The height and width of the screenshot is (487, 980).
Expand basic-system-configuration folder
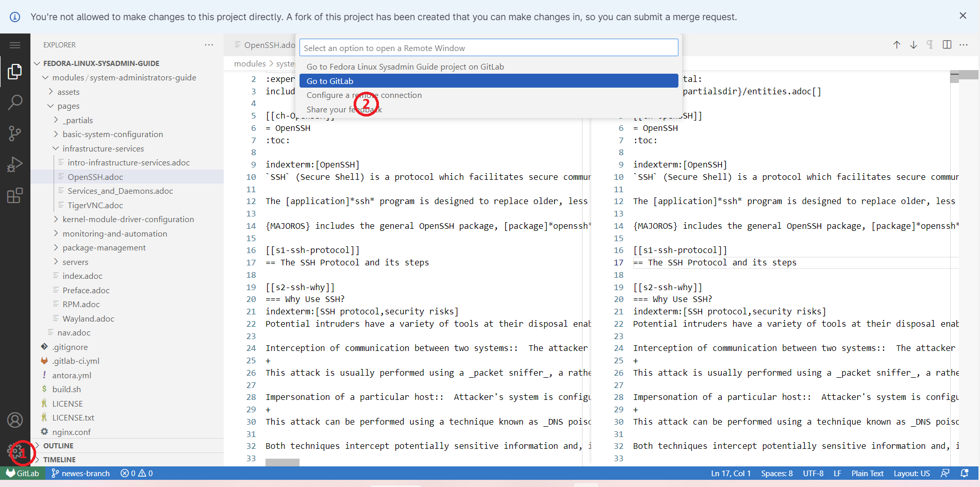(x=127, y=134)
